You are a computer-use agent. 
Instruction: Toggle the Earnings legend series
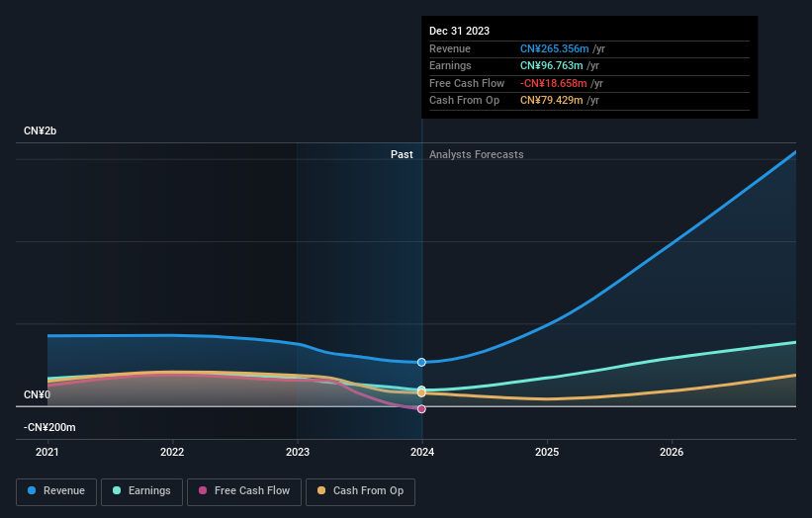click(141, 491)
